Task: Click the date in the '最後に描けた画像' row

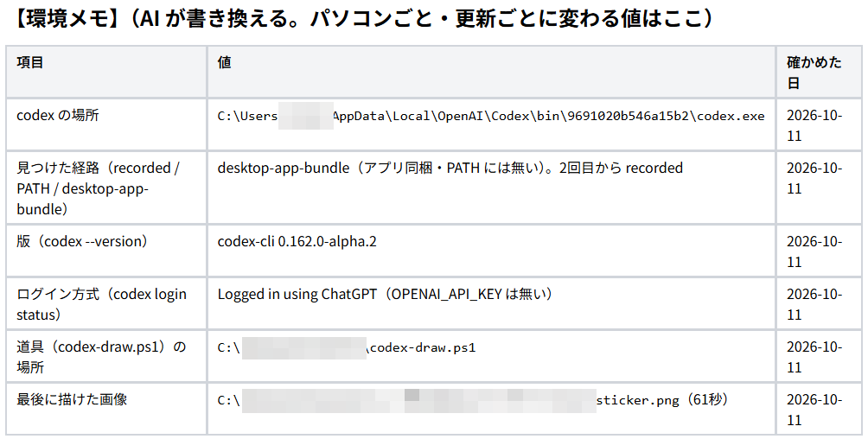Action: coord(814,409)
